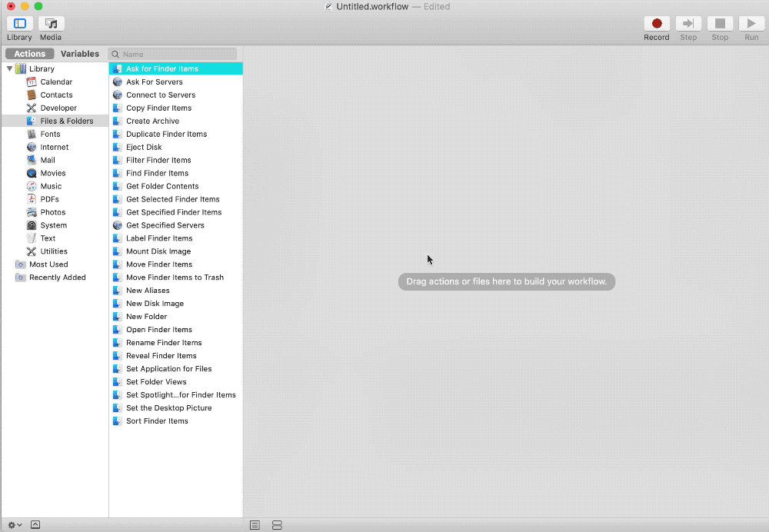Viewport: 769px width, 532px height.
Task: Collapse the Library disclosure triangle
Action: [9, 68]
